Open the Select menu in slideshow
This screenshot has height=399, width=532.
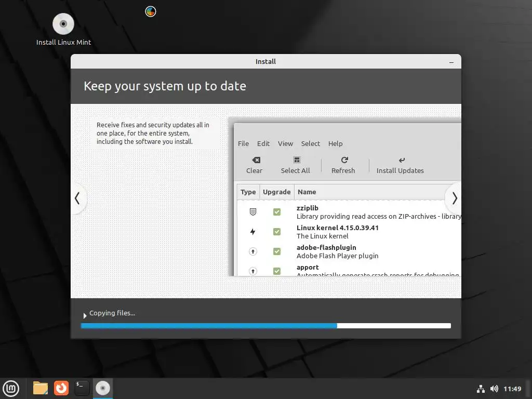pos(311,143)
